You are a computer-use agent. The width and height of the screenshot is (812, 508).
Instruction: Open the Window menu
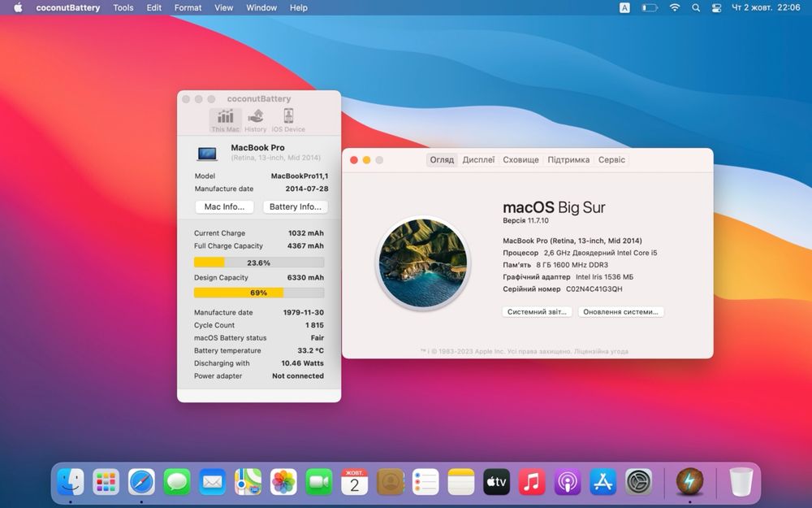click(261, 8)
